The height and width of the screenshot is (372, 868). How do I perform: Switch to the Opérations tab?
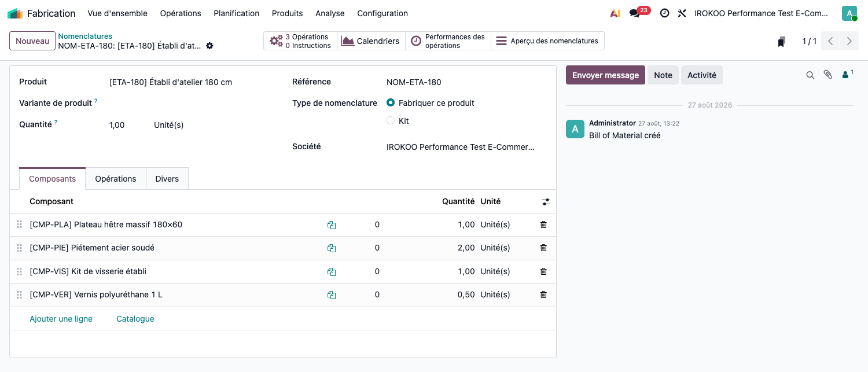pyautogui.click(x=116, y=179)
